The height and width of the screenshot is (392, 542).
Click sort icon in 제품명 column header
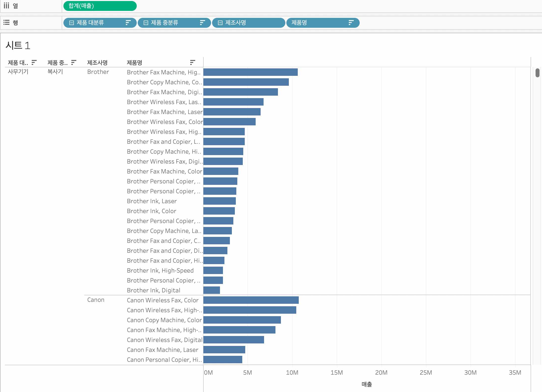192,62
